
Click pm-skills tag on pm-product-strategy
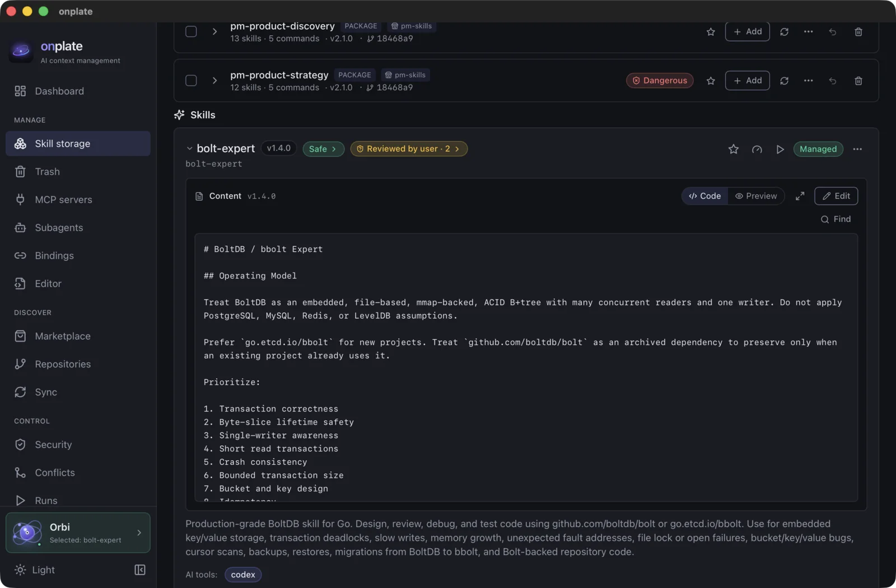point(405,75)
